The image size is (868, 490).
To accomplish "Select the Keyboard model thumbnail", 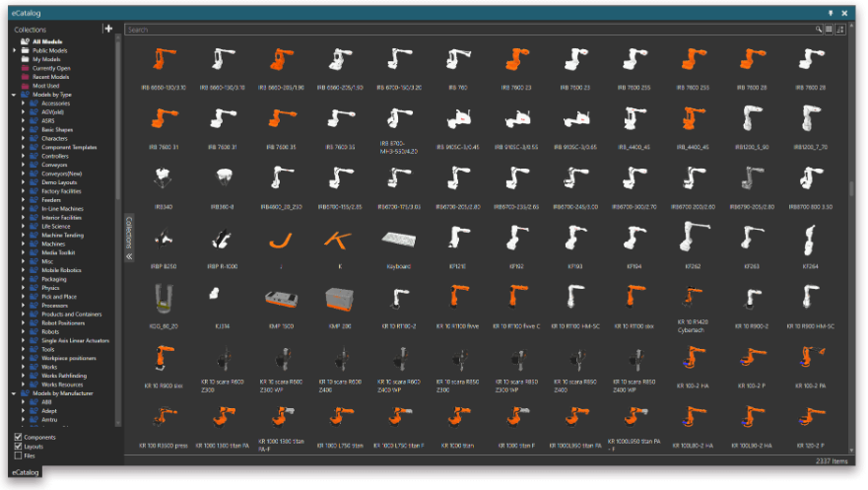I will (399, 240).
